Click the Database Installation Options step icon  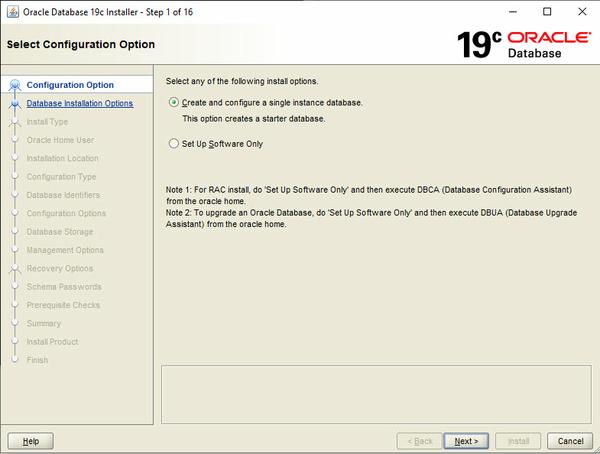click(x=14, y=103)
